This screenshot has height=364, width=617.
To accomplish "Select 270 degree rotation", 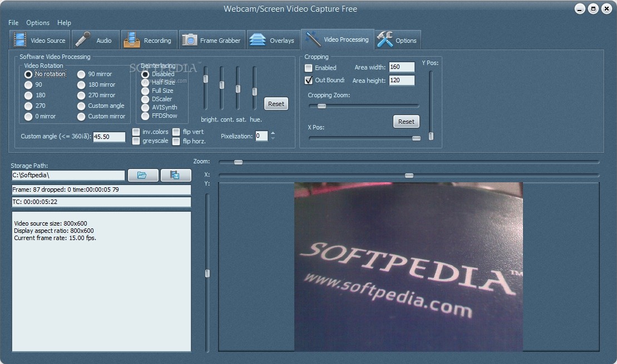I will (x=28, y=106).
